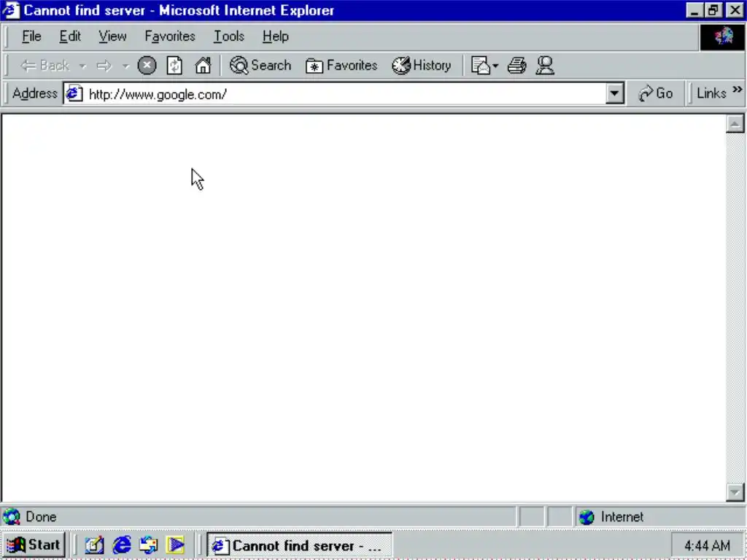747x560 pixels.
Task: Open the Edit menu
Action: tap(70, 36)
